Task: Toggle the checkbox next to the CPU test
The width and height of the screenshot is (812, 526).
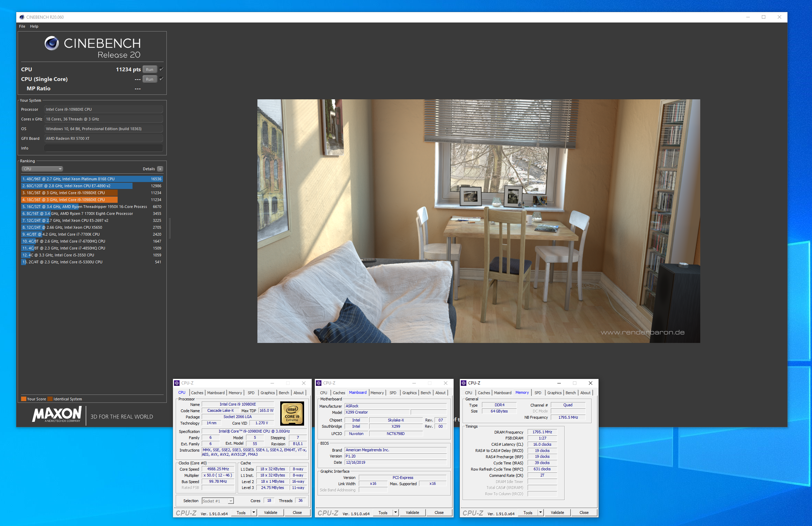Action: pyautogui.click(x=162, y=69)
